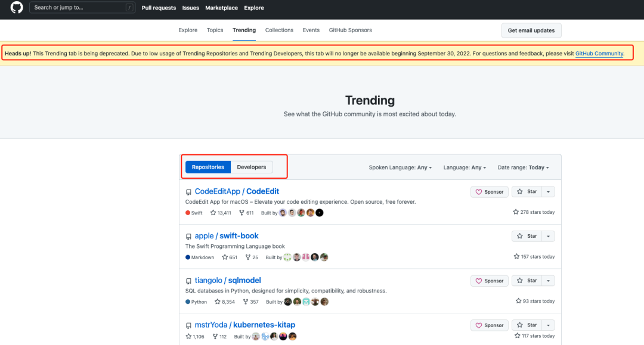This screenshot has width=644, height=345.
Task: Star the apple / swift-book repository
Action: click(x=527, y=237)
